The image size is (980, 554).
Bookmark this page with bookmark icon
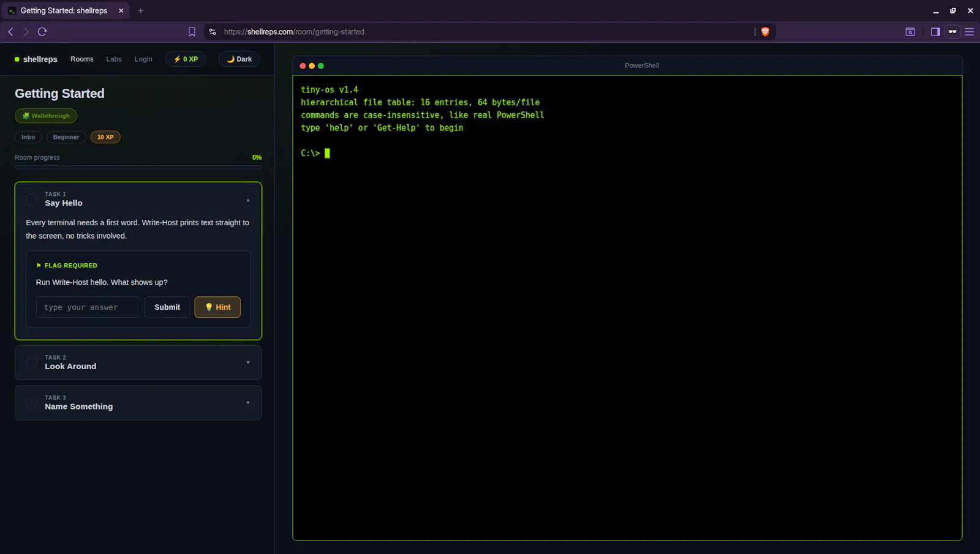pos(192,32)
